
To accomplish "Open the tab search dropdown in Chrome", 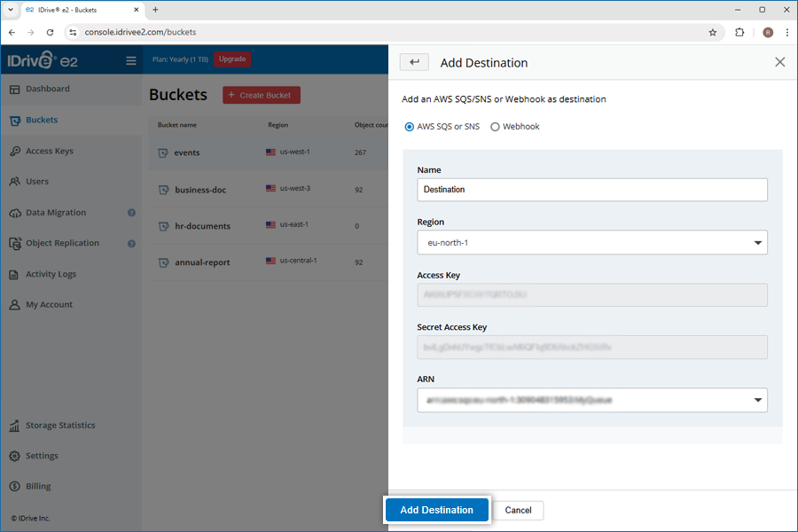I will [x=10, y=9].
